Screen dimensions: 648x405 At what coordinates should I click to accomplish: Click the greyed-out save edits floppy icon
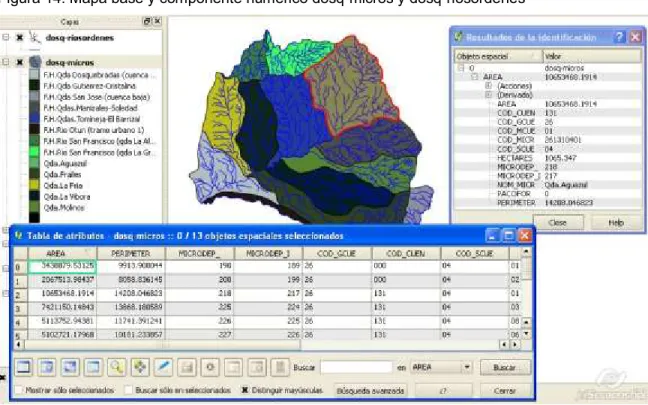[x=186, y=367]
